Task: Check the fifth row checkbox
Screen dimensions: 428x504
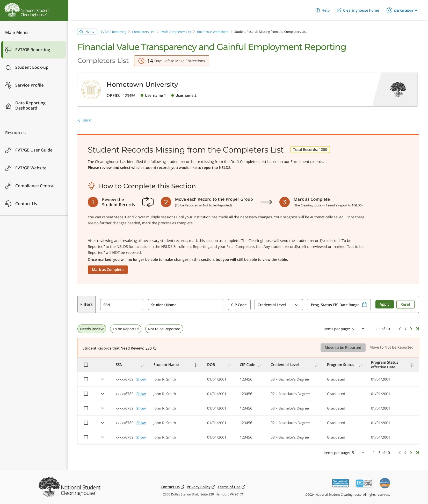Action: pos(86,437)
